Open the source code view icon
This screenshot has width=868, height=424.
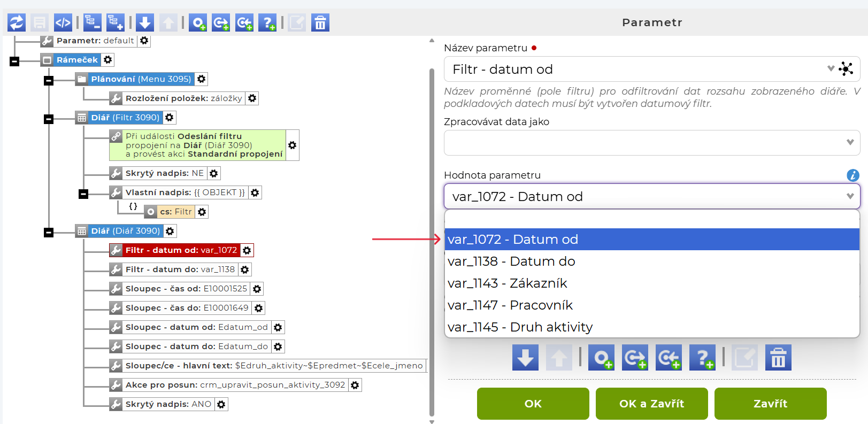tap(63, 22)
